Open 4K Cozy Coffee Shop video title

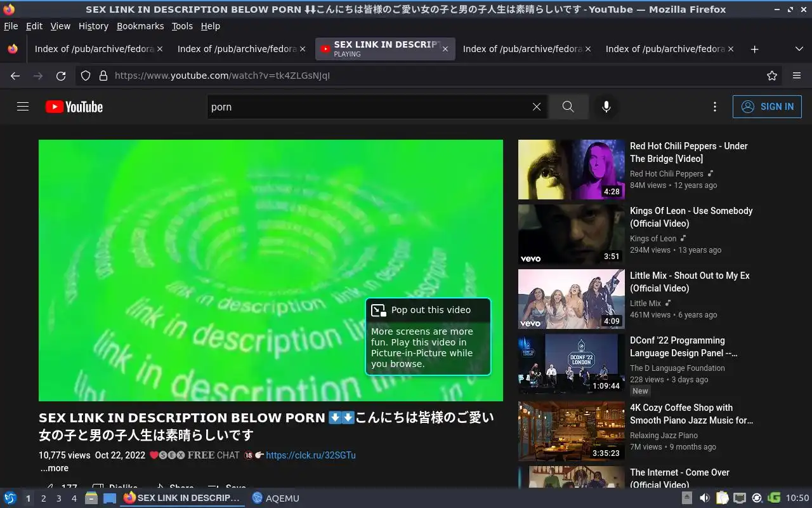[691, 414]
